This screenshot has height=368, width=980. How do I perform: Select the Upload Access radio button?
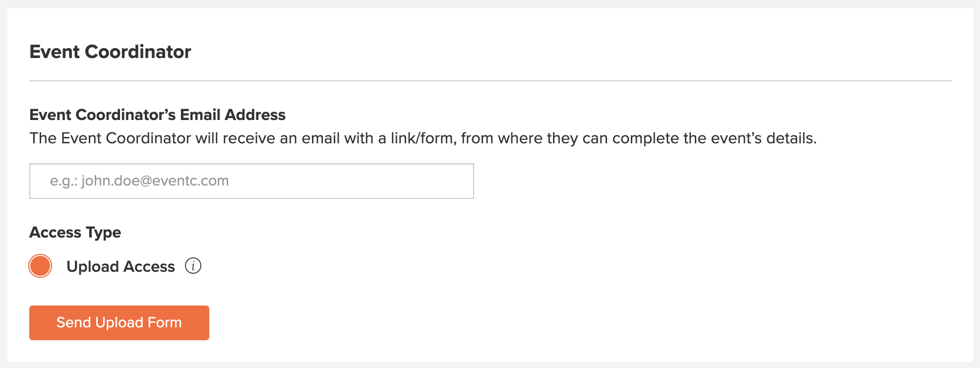40,266
